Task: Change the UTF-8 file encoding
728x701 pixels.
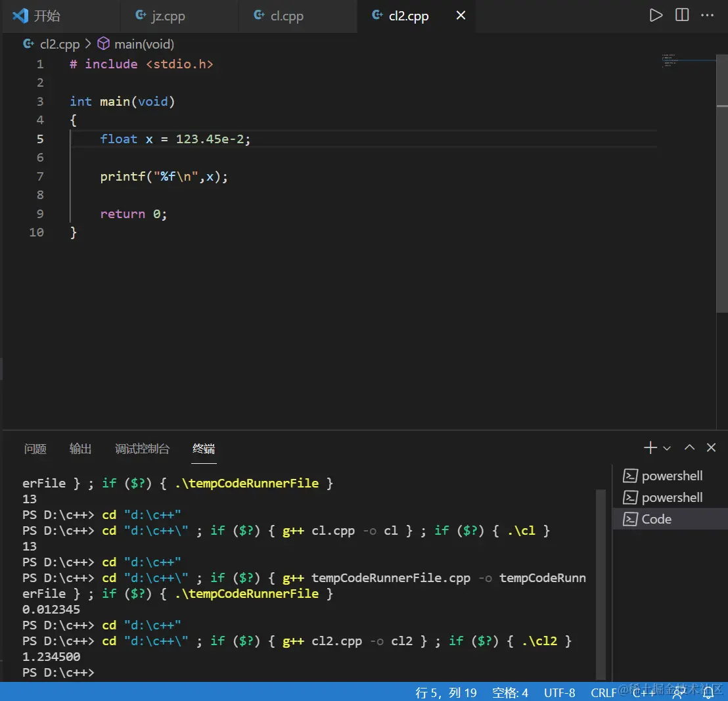Action: 559,692
